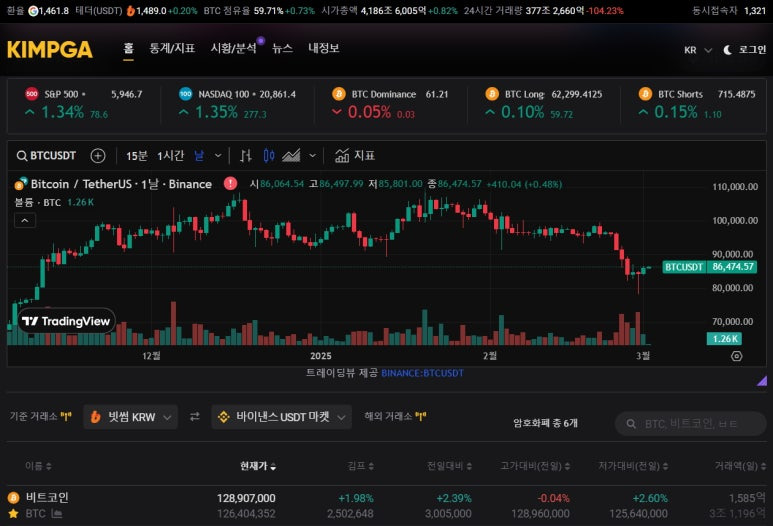Viewport: 773px width, 526px height.
Task: Select the 날 chart interval
Action: coord(199,156)
